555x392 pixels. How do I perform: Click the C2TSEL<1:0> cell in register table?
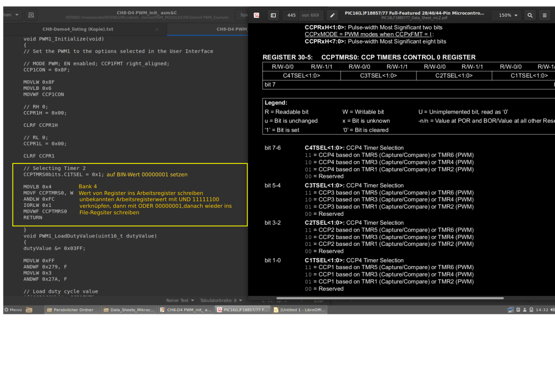454,76
